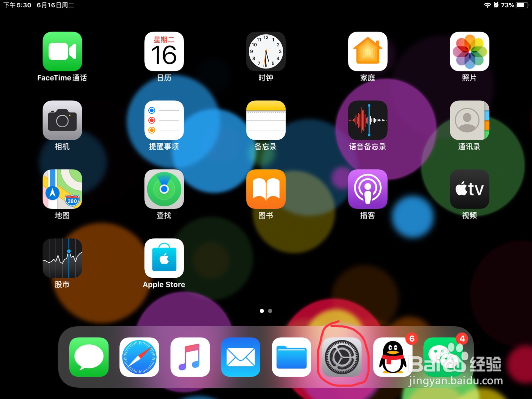This screenshot has height=399, width=532.
Task: Open the Contacts (通讯录) app
Action: [x=469, y=120]
